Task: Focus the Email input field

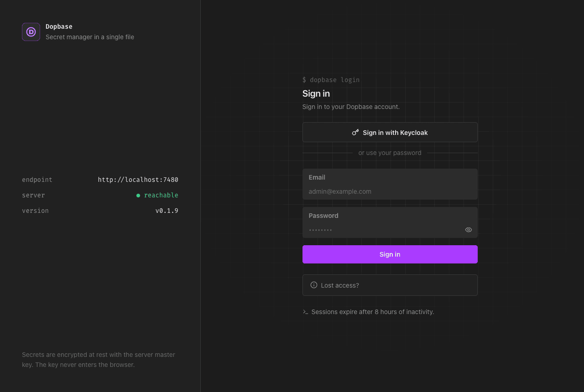Action: pos(390,184)
